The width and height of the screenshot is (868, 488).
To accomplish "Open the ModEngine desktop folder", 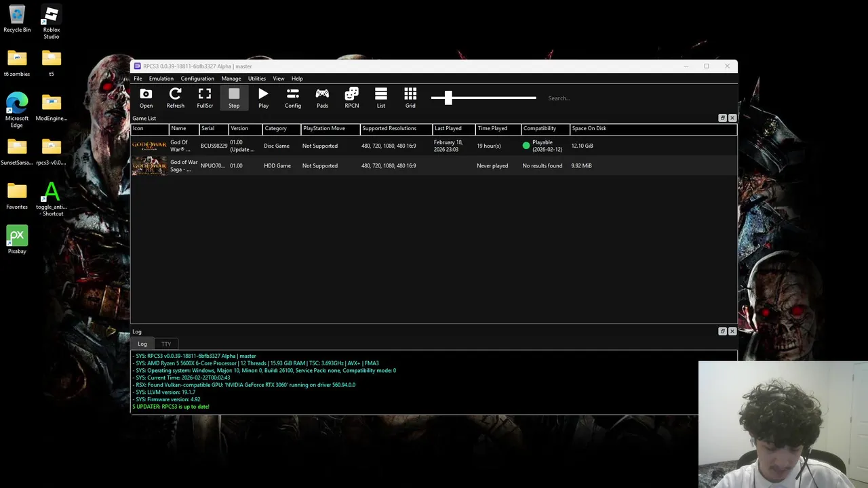I will (51, 108).
